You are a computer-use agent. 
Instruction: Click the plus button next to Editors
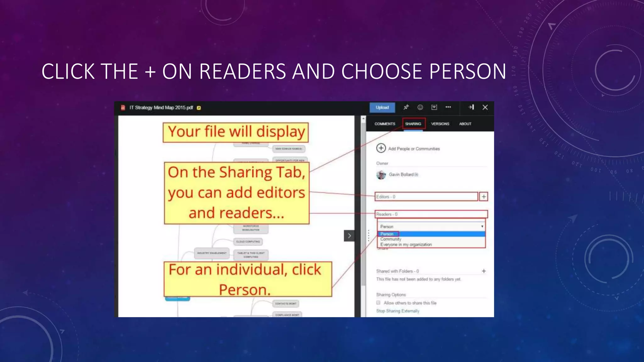[x=484, y=197]
